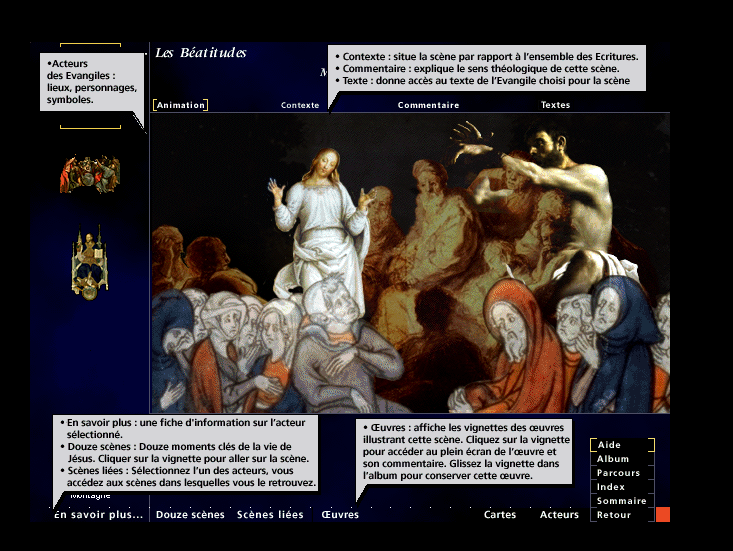The width and height of the screenshot is (733, 551).
Task: Display the Œuvres thumbnails
Action: coord(340,515)
